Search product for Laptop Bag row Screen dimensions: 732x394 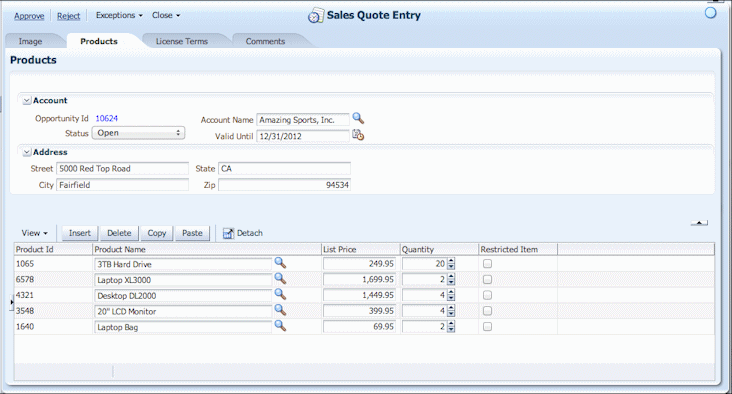(x=280, y=326)
